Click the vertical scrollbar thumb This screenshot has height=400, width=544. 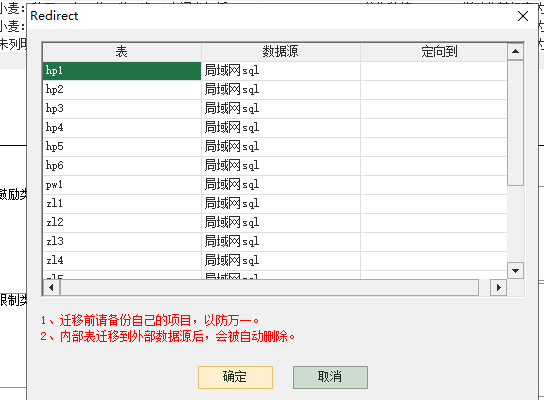515,123
